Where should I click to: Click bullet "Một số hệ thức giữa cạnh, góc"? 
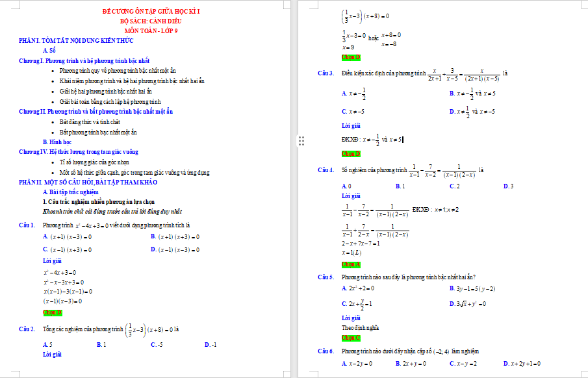134,173
